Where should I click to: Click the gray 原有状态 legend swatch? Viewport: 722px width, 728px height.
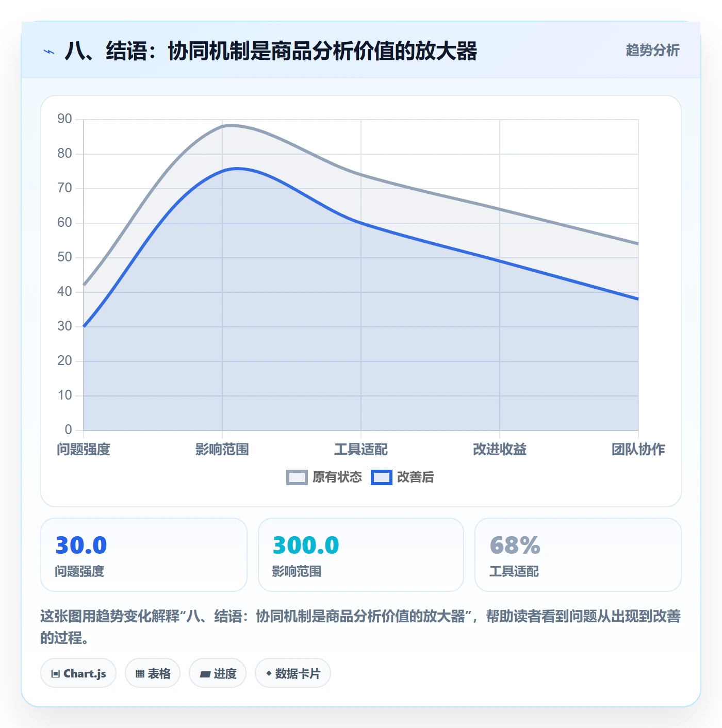[297, 477]
